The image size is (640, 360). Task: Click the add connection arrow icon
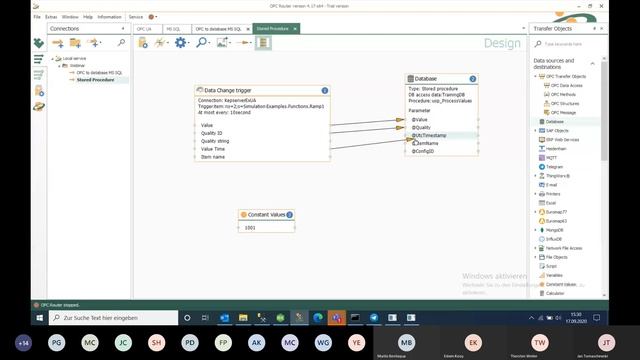click(x=58, y=42)
